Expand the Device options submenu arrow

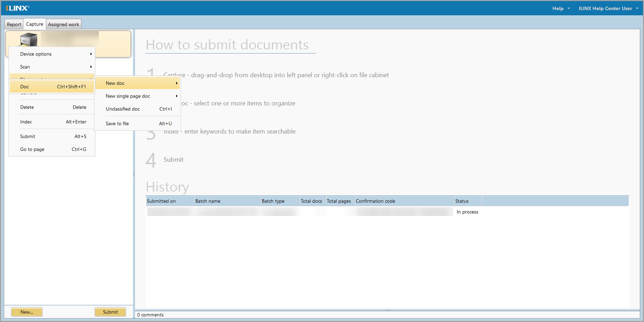[x=91, y=54]
